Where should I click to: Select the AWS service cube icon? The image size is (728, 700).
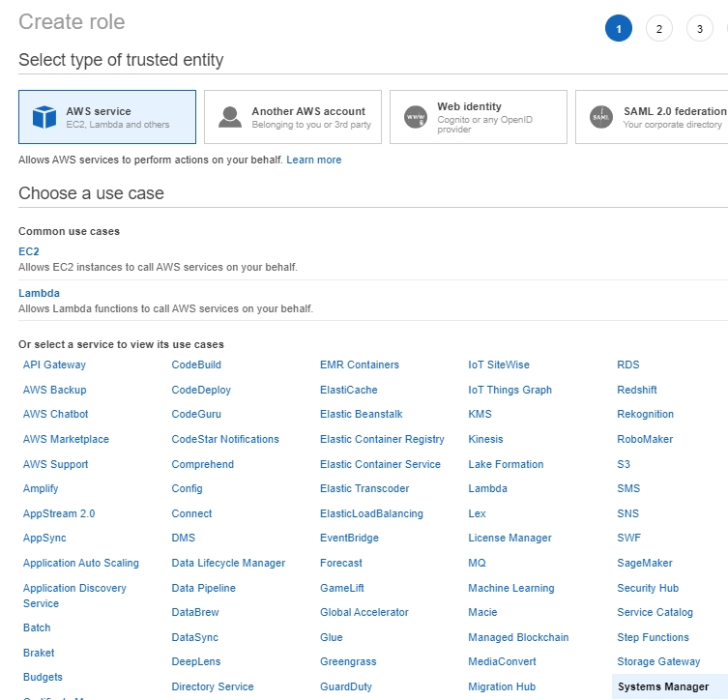click(44, 117)
